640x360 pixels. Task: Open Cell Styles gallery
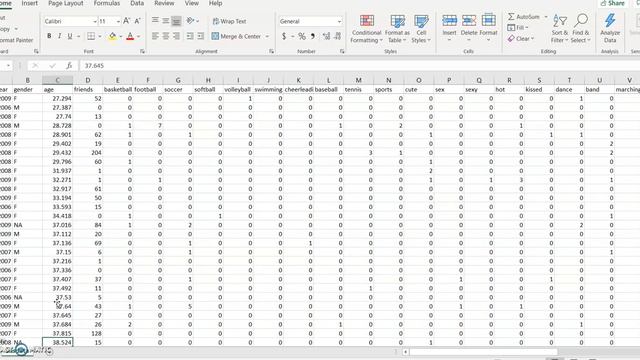(421, 29)
